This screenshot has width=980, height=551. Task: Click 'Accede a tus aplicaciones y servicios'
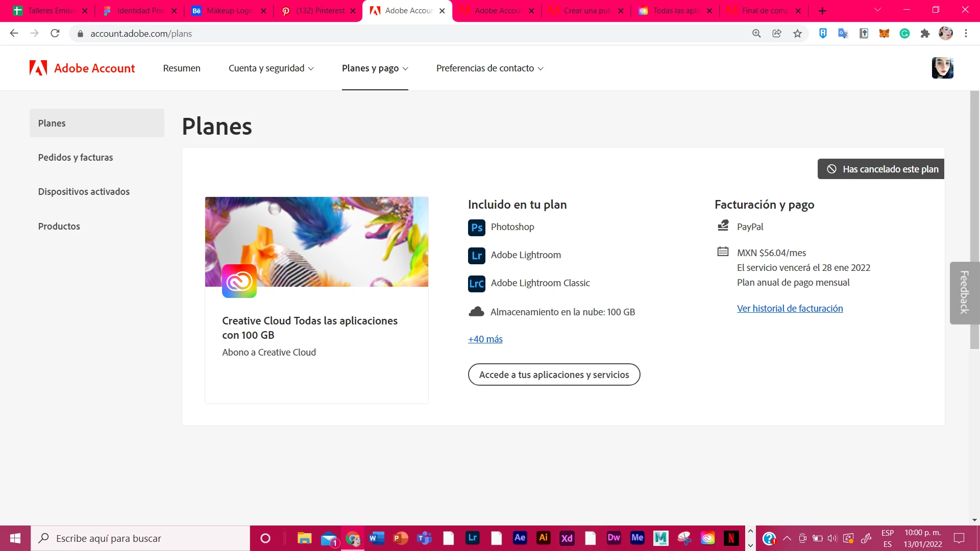point(554,375)
